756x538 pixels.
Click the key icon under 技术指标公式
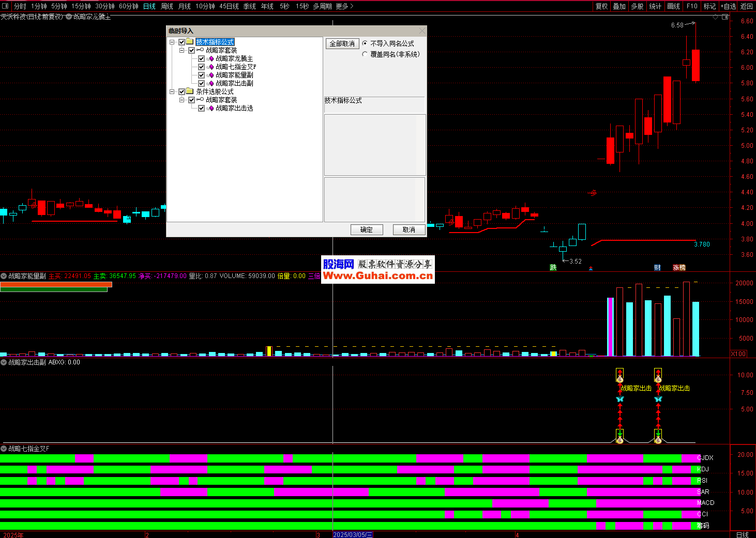(200, 50)
